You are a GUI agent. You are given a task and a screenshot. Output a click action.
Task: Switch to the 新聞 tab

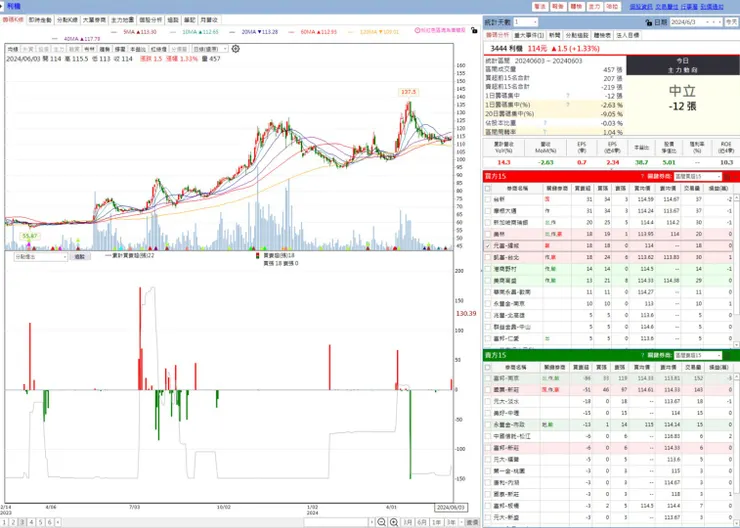[555, 35]
